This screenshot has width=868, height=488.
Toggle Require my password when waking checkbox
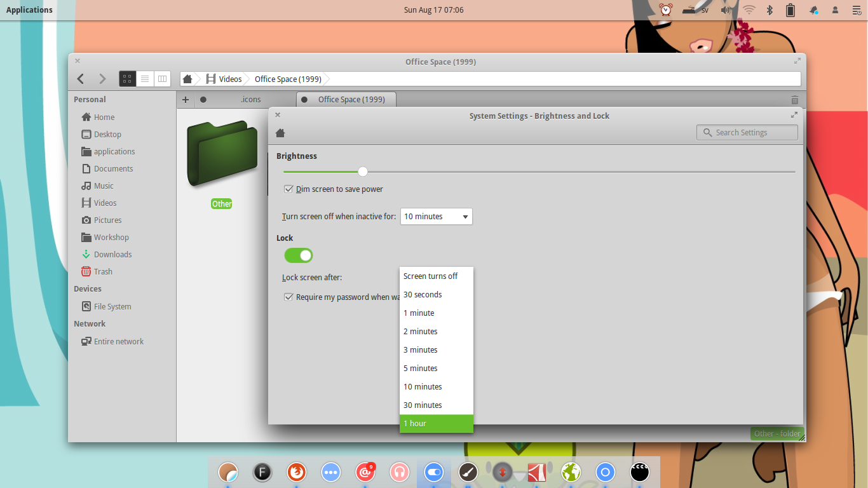point(288,297)
